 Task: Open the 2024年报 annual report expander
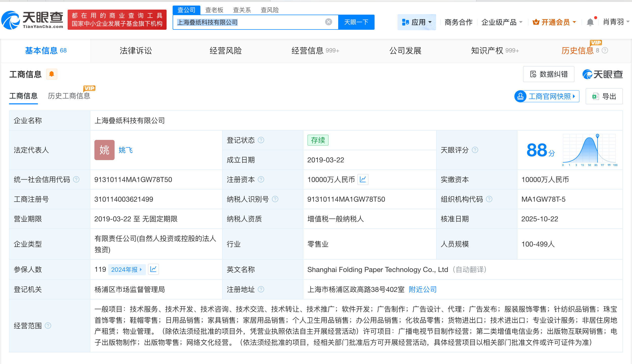pos(127,269)
